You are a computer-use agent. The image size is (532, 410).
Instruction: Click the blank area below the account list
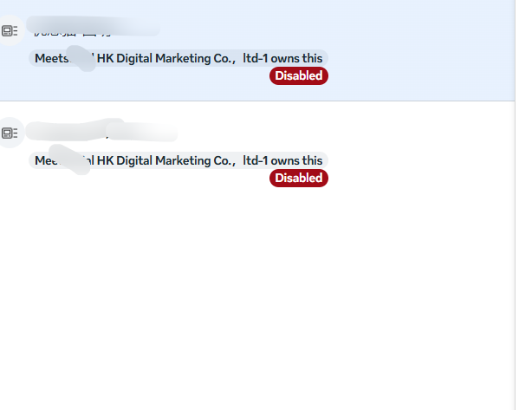pos(260,303)
